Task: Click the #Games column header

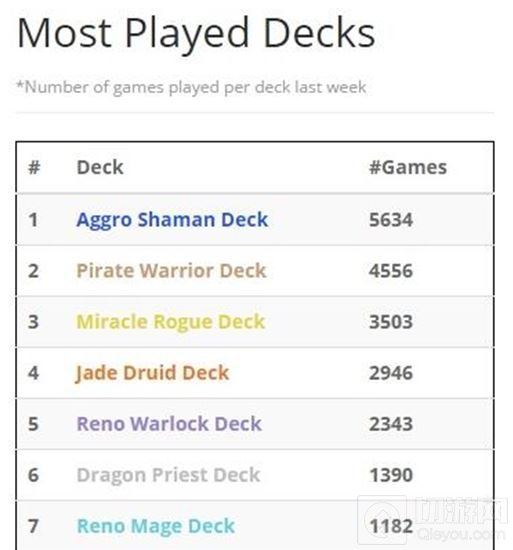Action: [x=408, y=167]
